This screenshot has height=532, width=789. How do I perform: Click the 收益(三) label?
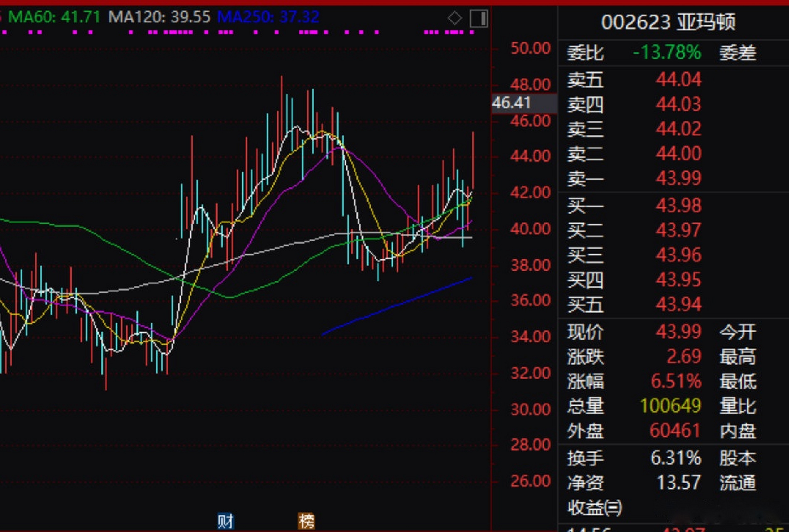click(x=595, y=507)
